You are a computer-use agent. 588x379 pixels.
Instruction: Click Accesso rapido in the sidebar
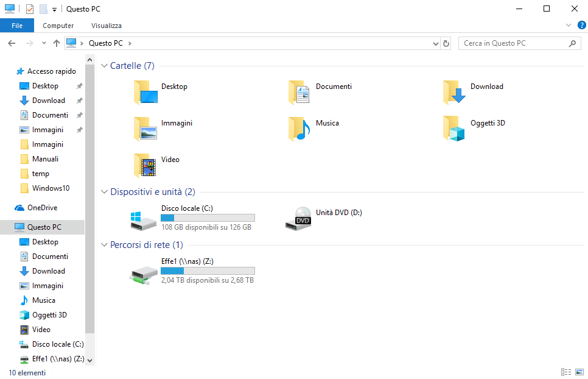51,71
